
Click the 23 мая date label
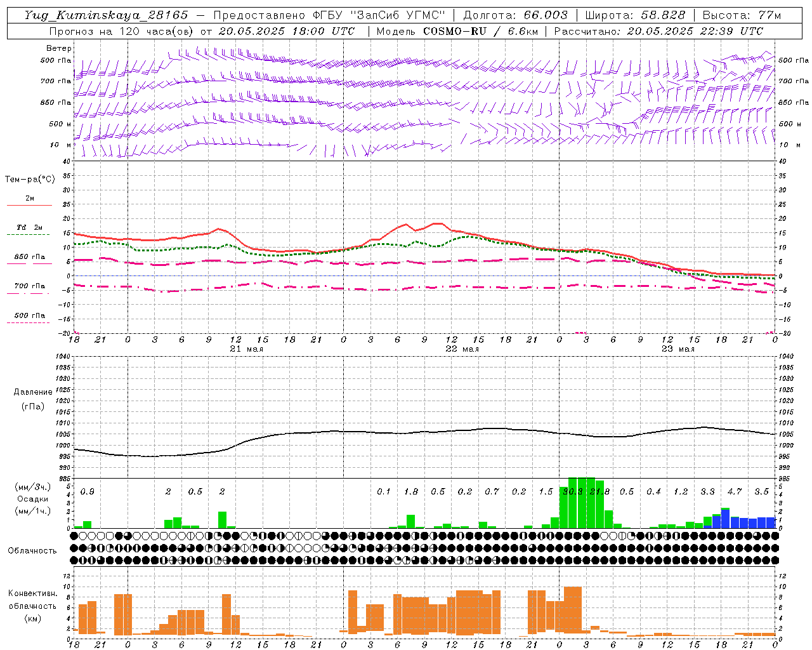[x=678, y=349]
